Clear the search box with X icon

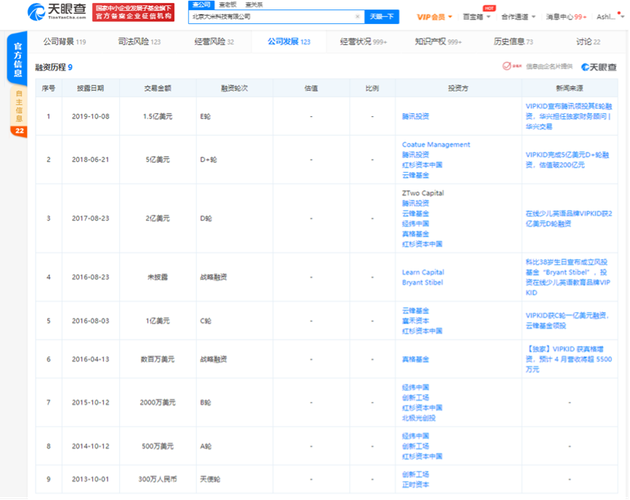click(357, 17)
